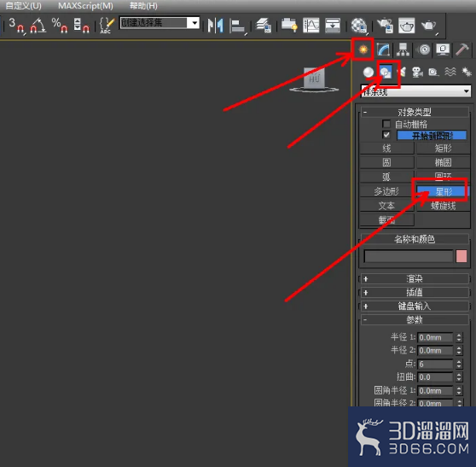Screen dimensions: 476x467
Task: Click the 多边形 shape button
Action: (386, 191)
